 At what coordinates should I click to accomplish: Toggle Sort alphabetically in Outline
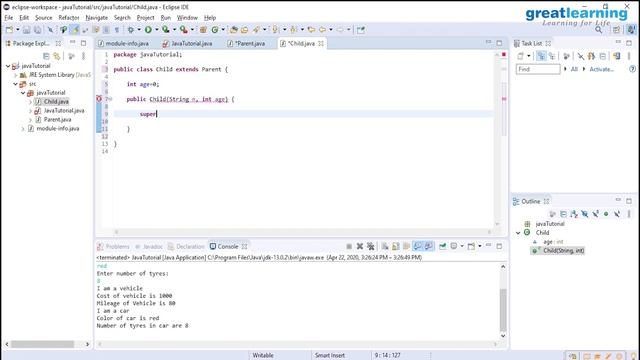coord(574,214)
